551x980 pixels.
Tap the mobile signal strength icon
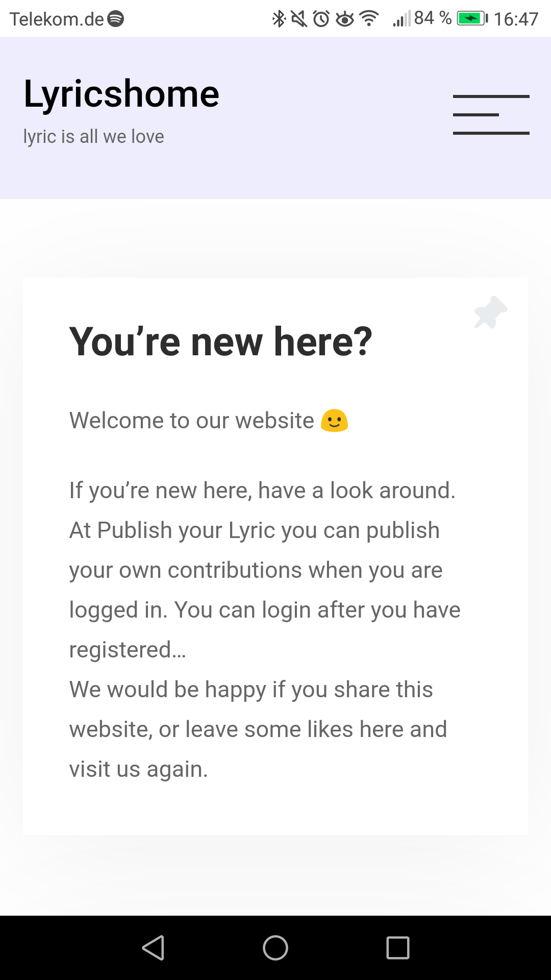401,19
